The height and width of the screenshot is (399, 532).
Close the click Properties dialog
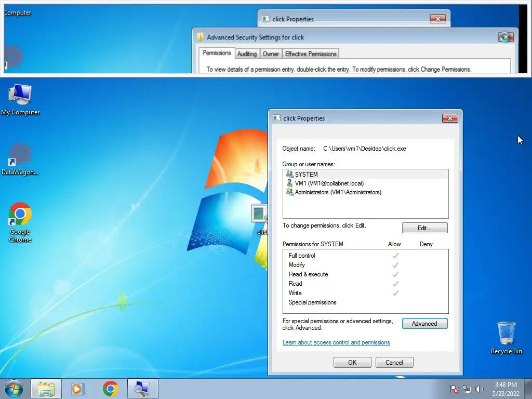click(450, 118)
